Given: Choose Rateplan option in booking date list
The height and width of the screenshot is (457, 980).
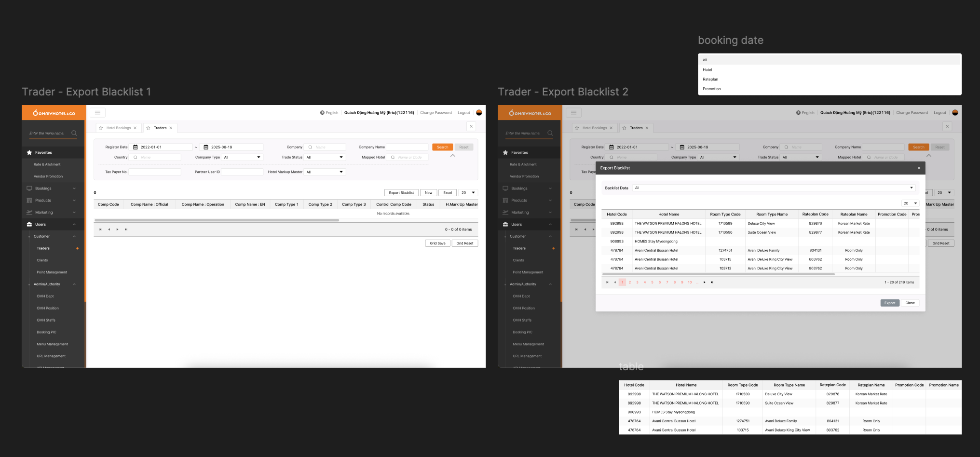Looking at the screenshot, I should pos(830,80).
